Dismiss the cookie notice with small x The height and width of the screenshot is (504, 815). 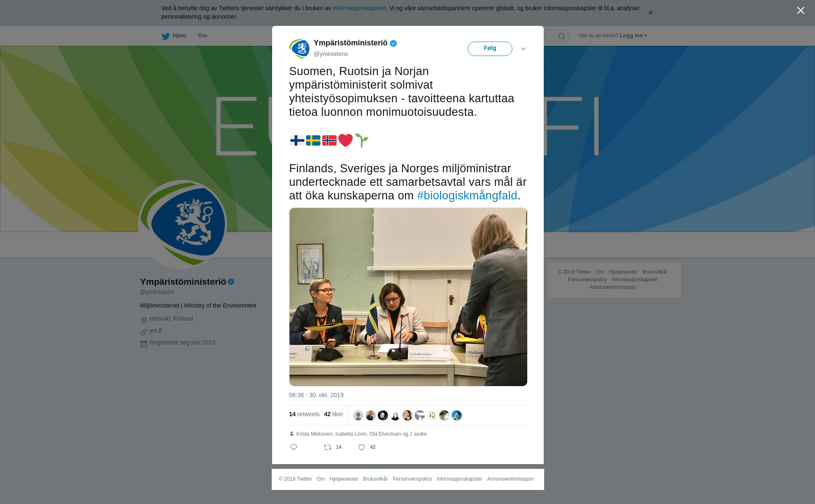click(x=650, y=13)
